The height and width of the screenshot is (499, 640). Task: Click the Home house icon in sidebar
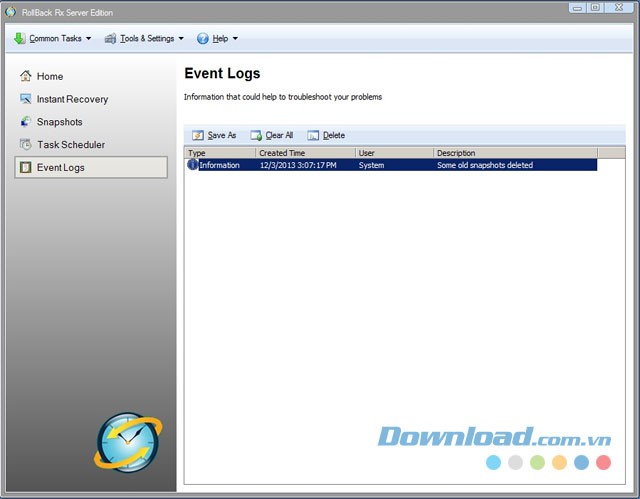tap(26, 76)
